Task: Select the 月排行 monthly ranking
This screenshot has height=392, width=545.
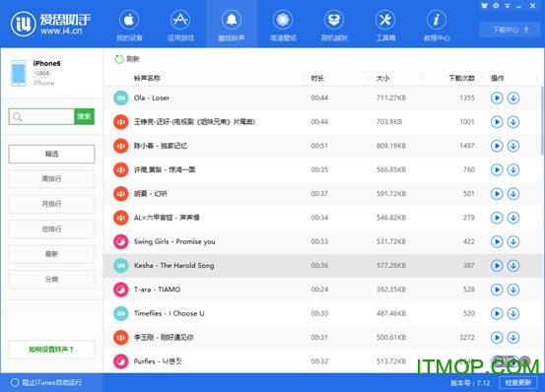Action: tap(51, 204)
